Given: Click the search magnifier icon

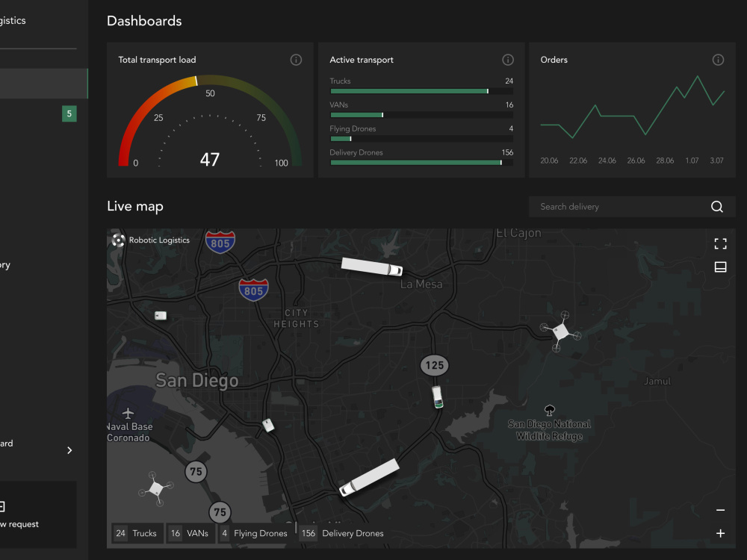Looking at the screenshot, I should tap(717, 207).
